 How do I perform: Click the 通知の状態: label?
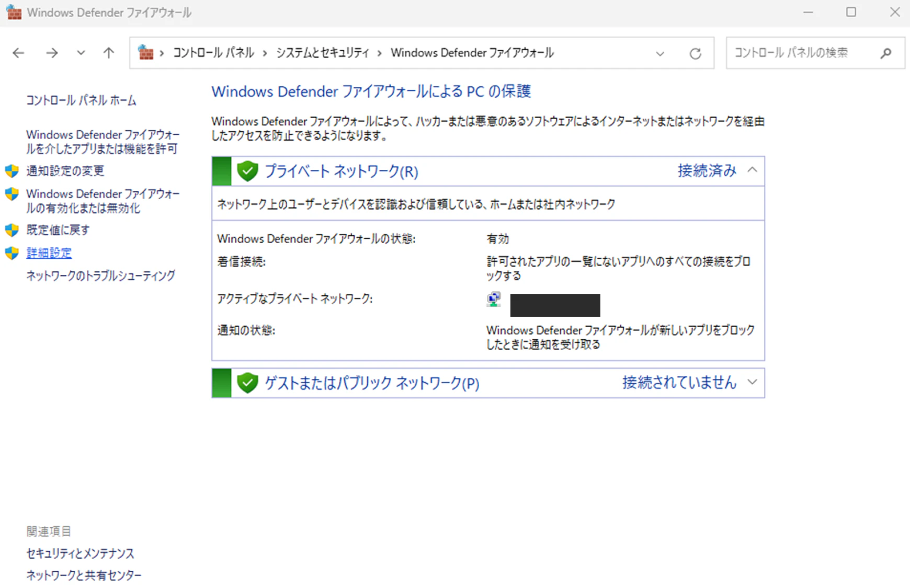click(x=246, y=330)
